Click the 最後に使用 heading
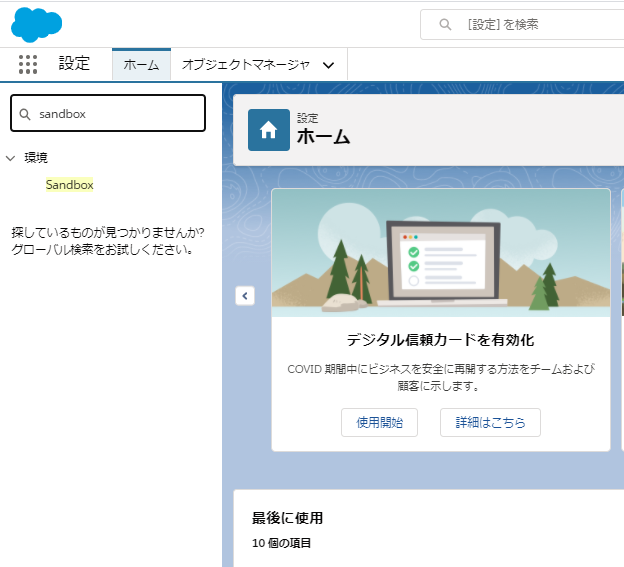 (287, 518)
